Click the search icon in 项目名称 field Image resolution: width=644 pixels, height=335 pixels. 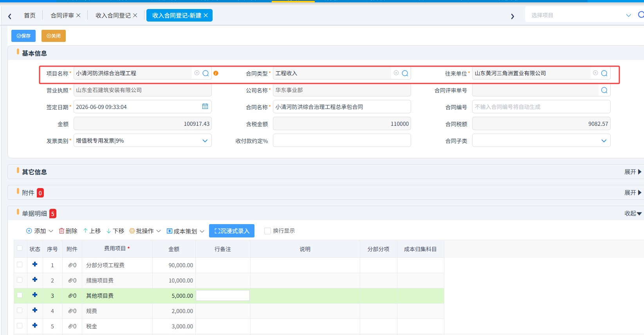coord(206,73)
